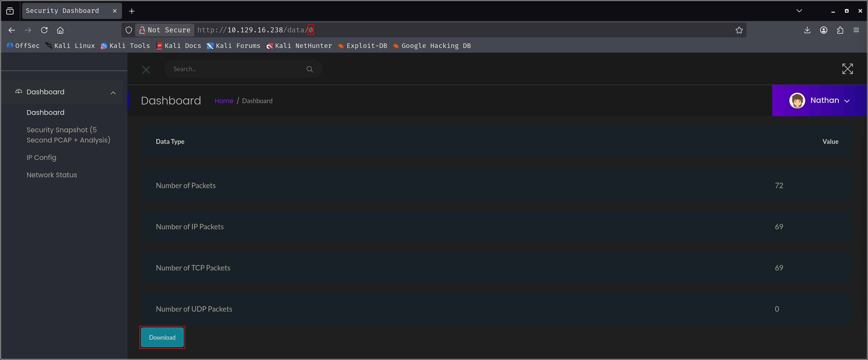Close sidebar with X icon
The image size is (868, 360).
tap(146, 70)
